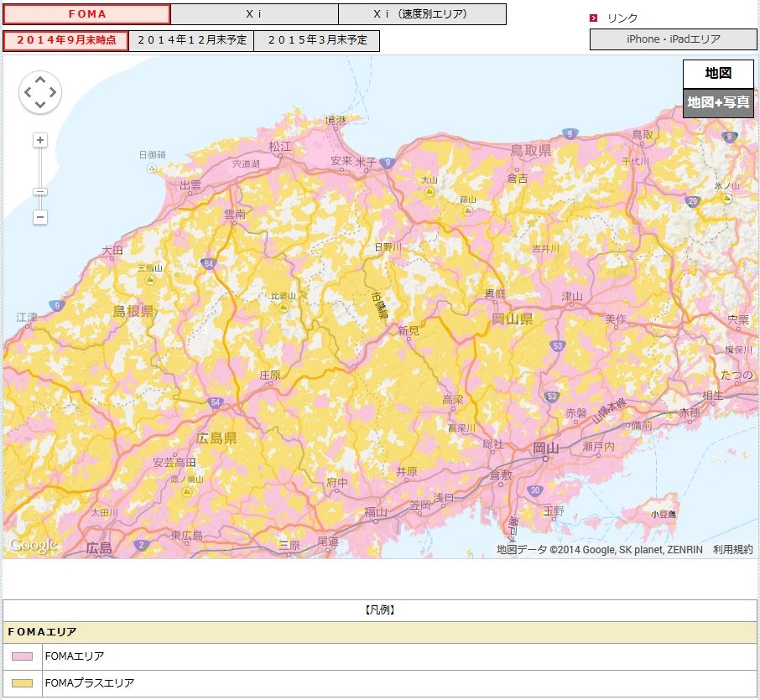760x700 pixels.
Task: Zoom in with the plus button
Action: (x=40, y=140)
